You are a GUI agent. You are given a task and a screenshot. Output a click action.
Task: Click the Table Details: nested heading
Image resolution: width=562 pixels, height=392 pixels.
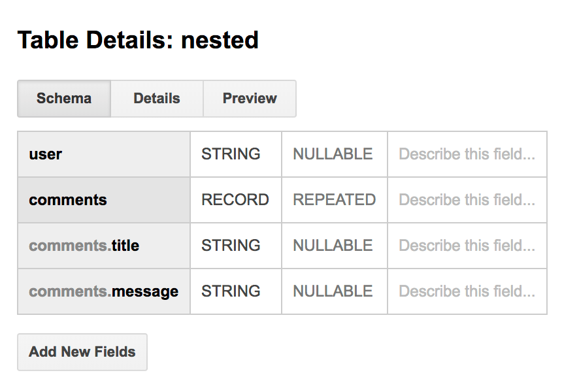[x=139, y=40]
